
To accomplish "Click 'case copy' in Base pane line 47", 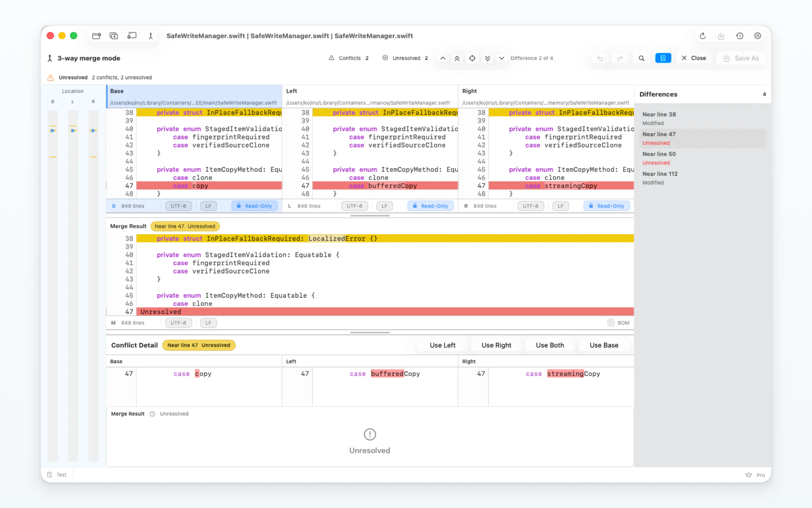I will [191, 186].
